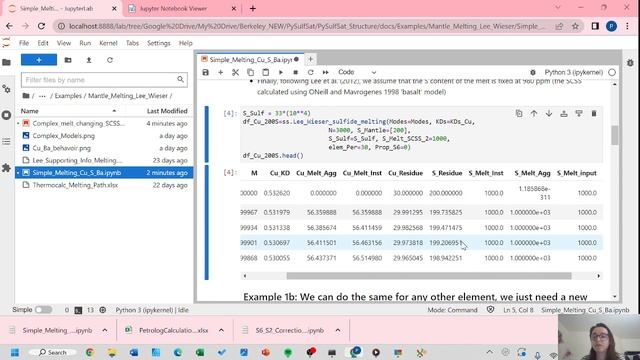Open the extension manager puzzle icon

tap(7, 168)
